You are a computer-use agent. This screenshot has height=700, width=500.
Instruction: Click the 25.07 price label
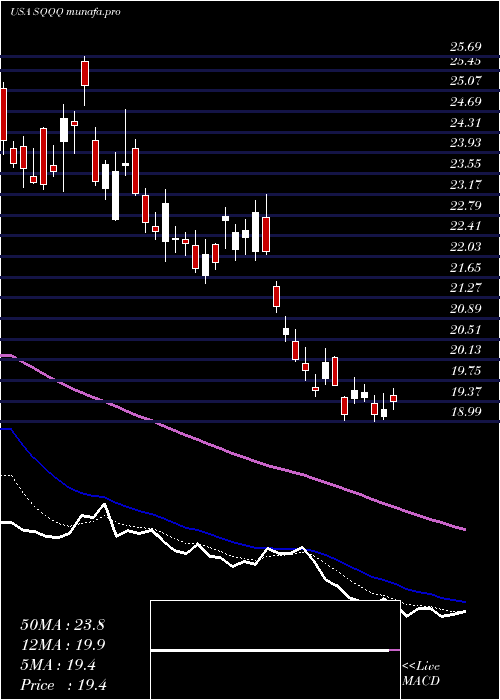[465, 81]
